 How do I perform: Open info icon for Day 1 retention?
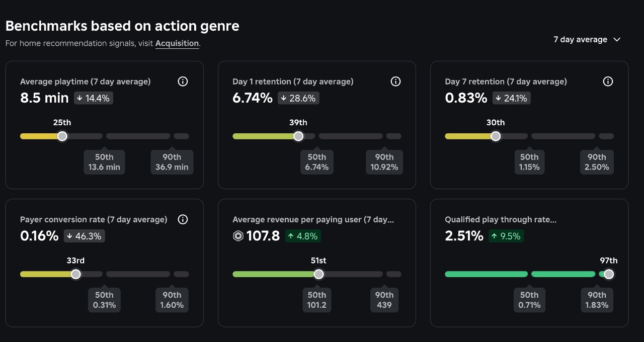[x=396, y=81]
